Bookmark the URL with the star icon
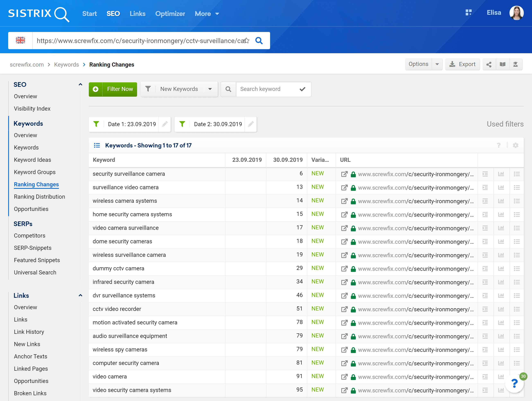 [247, 40]
